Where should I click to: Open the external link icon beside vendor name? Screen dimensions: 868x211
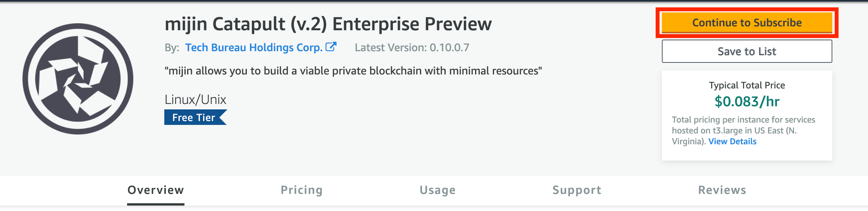coord(331,47)
